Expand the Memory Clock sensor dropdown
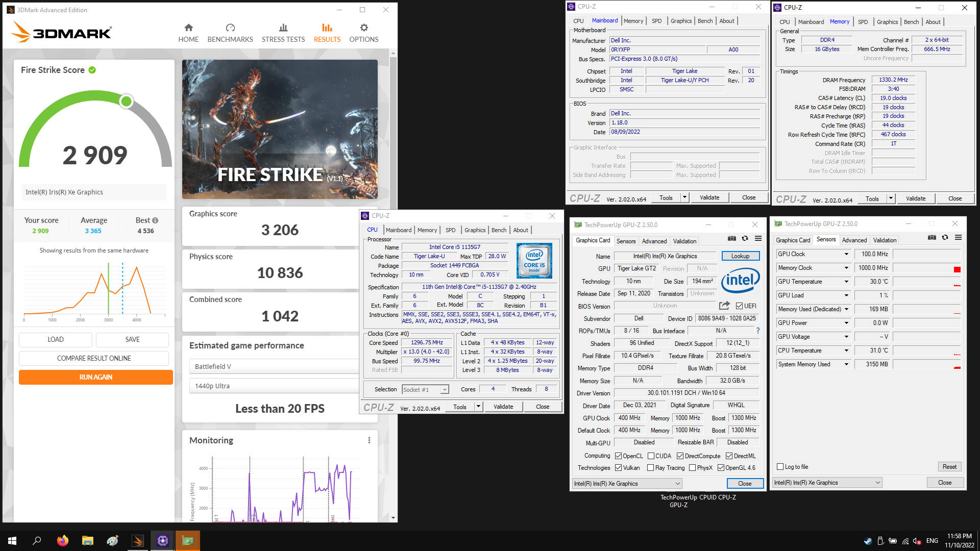The width and height of the screenshot is (980, 551). coord(846,268)
